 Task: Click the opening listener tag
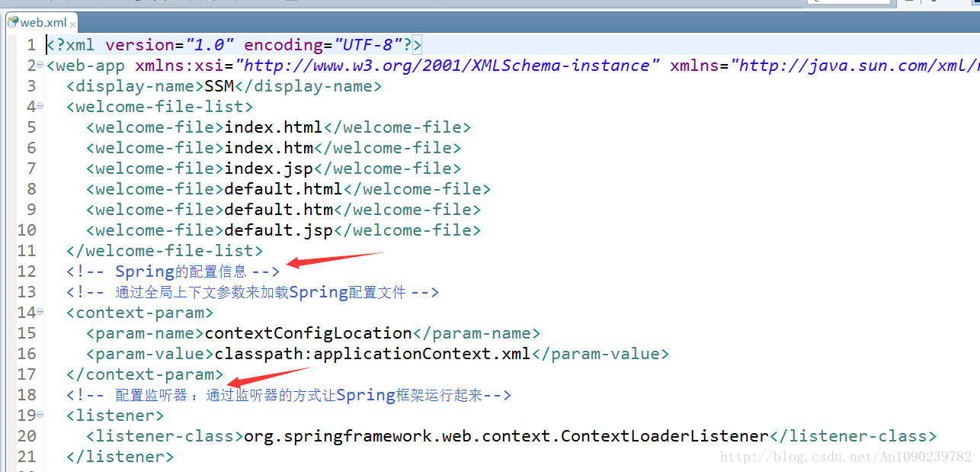pyautogui.click(x=115, y=416)
